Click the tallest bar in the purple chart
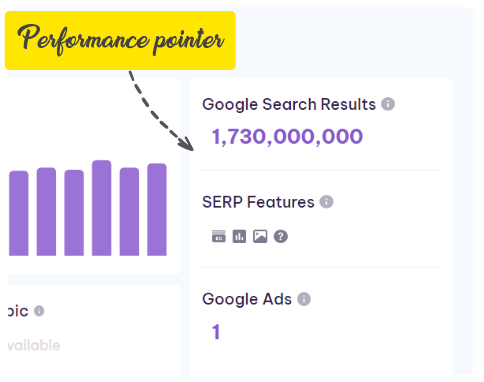Screen dimensions: 484x382 (102, 208)
